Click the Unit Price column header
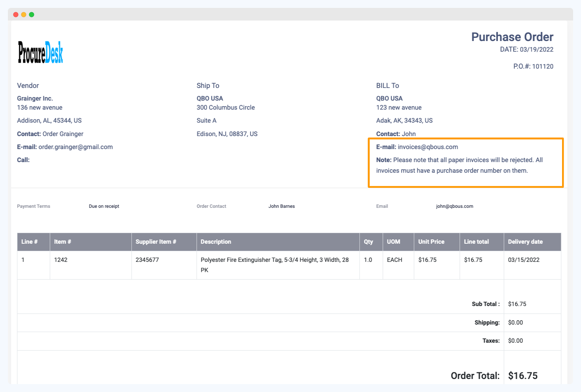 [x=431, y=242]
